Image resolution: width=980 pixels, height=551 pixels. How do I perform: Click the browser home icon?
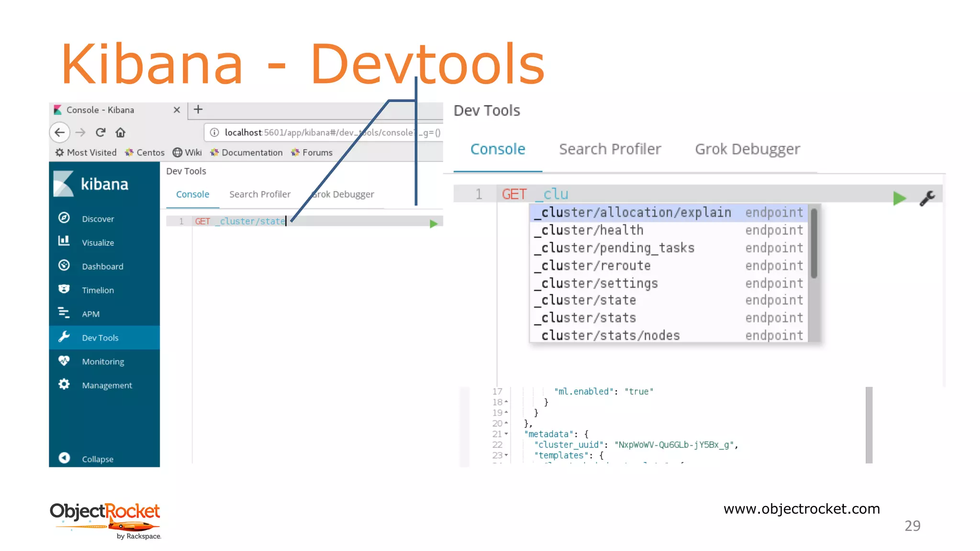[x=121, y=132]
